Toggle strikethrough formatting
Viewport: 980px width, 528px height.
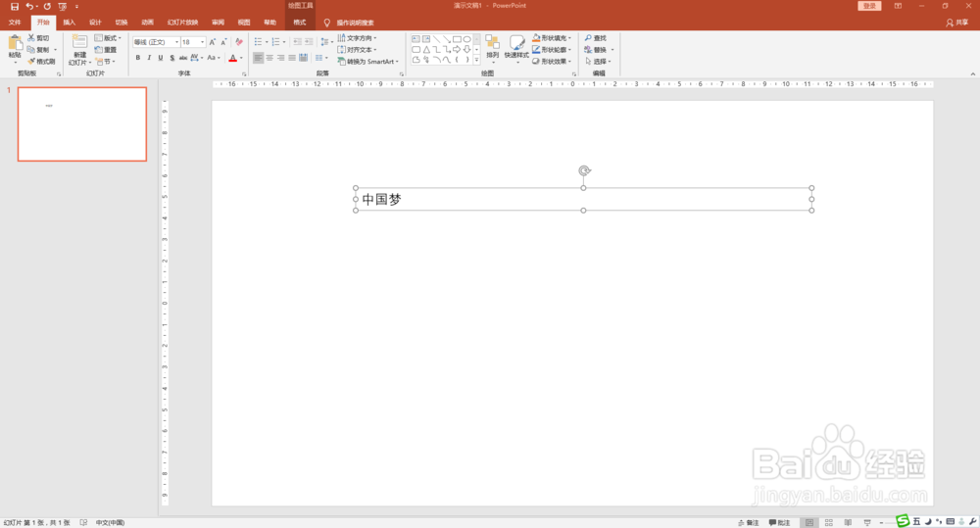pos(183,58)
